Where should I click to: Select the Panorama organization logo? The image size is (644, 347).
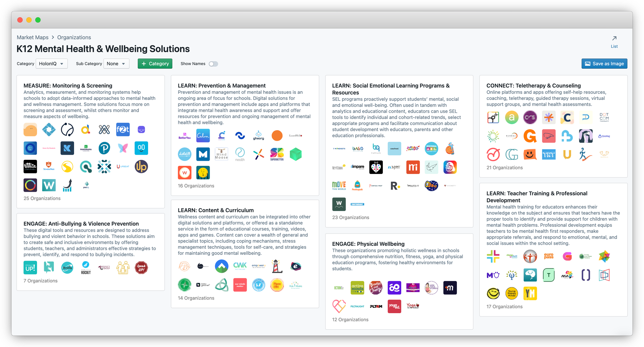click(x=86, y=148)
